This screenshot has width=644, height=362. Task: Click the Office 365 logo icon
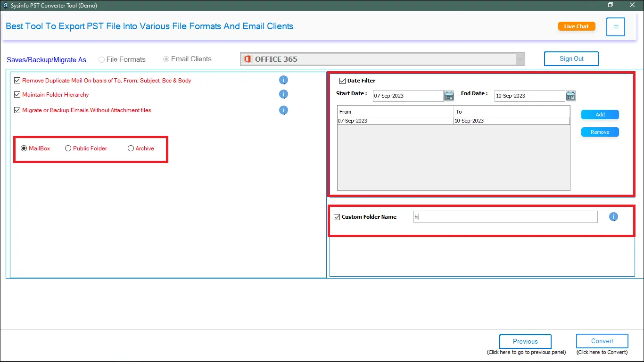pyautogui.click(x=248, y=59)
